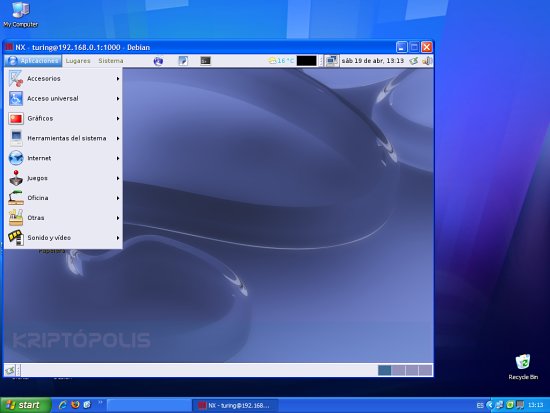Expand the Juegos submenu arrow
550x413 pixels.
point(118,178)
